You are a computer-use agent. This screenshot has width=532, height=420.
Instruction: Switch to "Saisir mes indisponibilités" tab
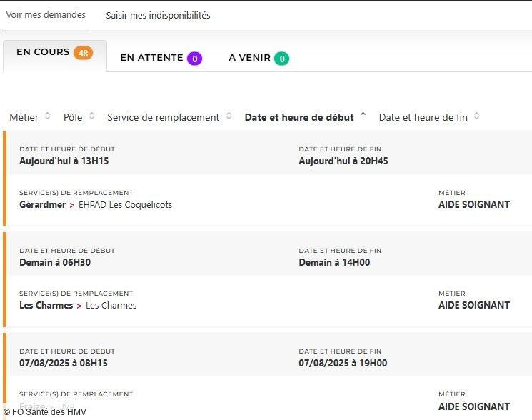(x=158, y=15)
